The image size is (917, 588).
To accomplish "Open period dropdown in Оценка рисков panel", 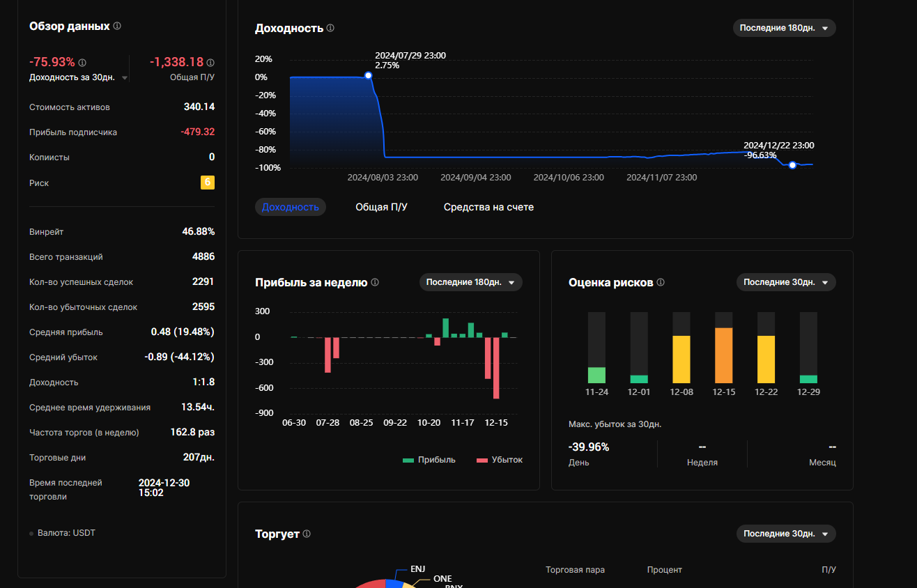I will 785,282.
